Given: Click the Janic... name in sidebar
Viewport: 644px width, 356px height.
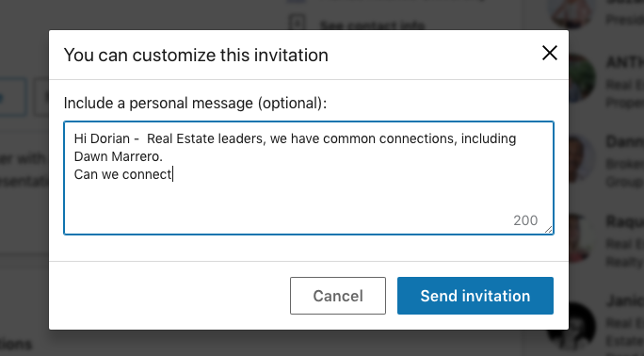Looking at the screenshot, I should coord(625,301).
